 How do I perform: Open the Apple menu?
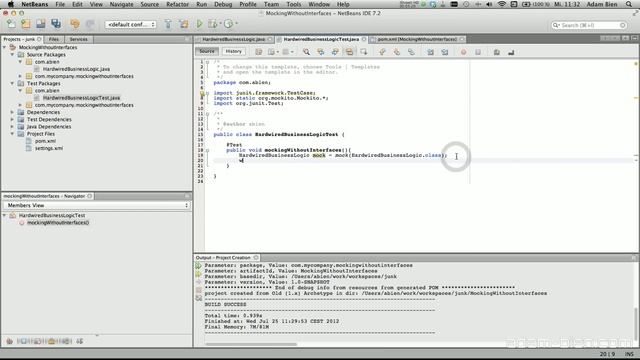point(10,4)
